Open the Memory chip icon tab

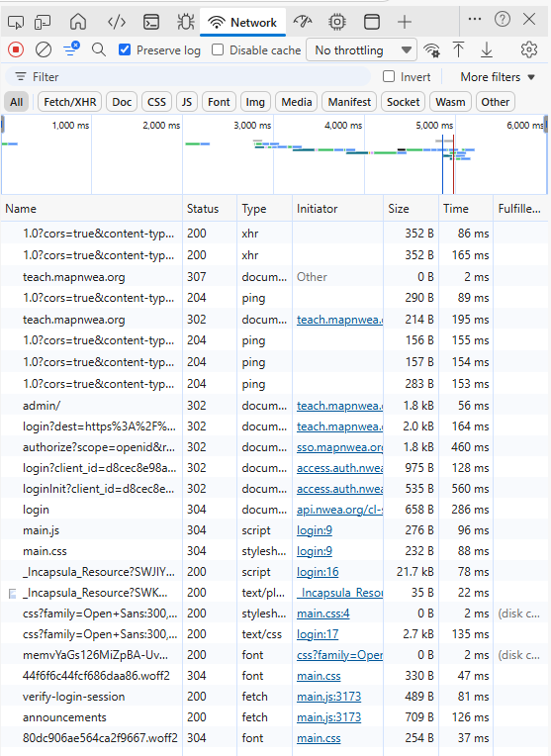(x=337, y=22)
